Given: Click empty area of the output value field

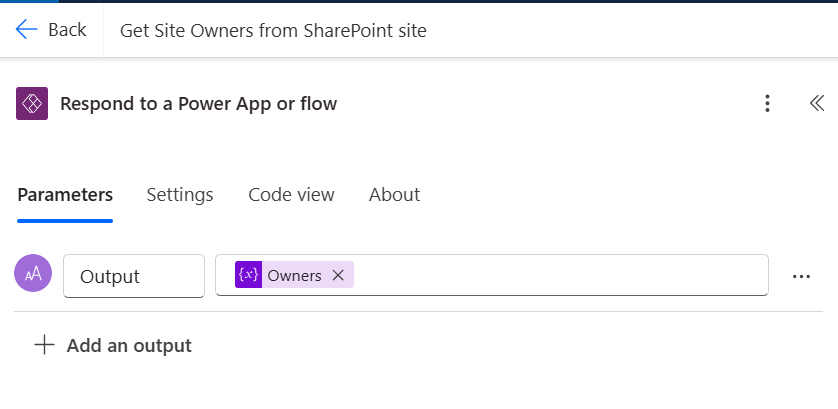Looking at the screenshot, I should tap(560, 276).
